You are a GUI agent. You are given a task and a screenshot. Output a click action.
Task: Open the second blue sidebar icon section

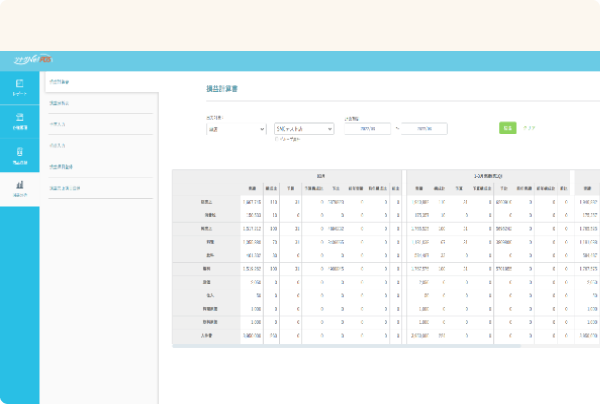20,121
